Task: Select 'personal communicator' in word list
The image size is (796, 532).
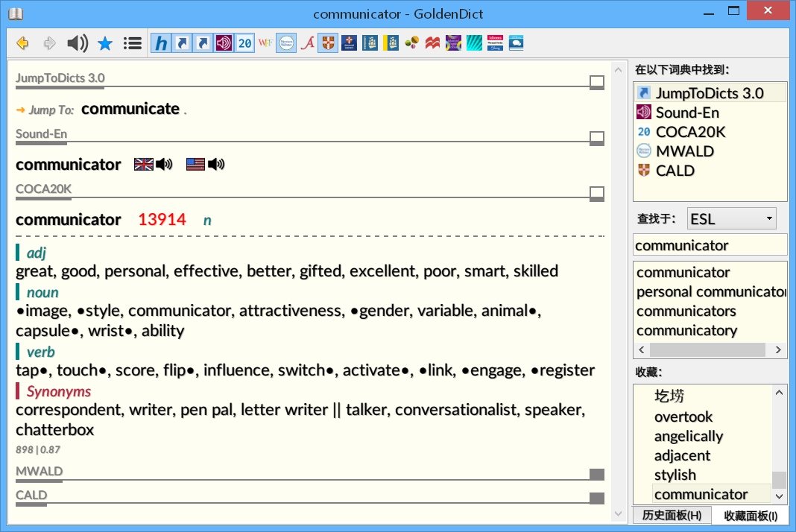Action: [x=711, y=292]
